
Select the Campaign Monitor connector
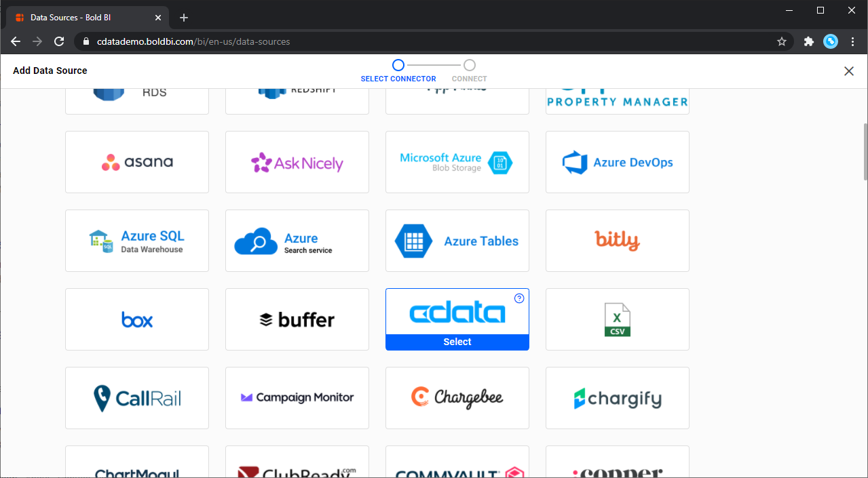(x=297, y=398)
